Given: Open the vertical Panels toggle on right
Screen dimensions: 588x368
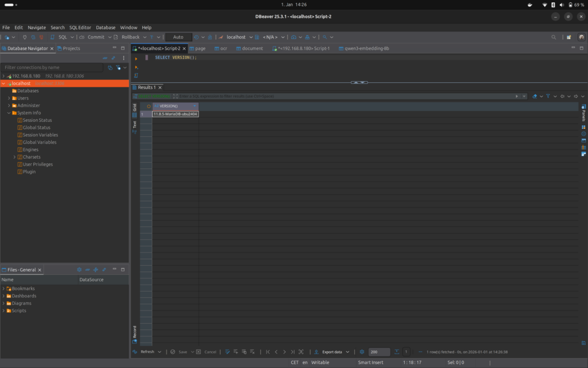Looking at the screenshot, I should (583, 114).
